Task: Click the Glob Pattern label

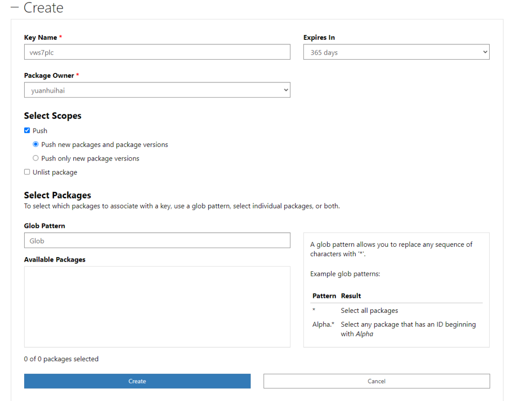Action: [44, 226]
